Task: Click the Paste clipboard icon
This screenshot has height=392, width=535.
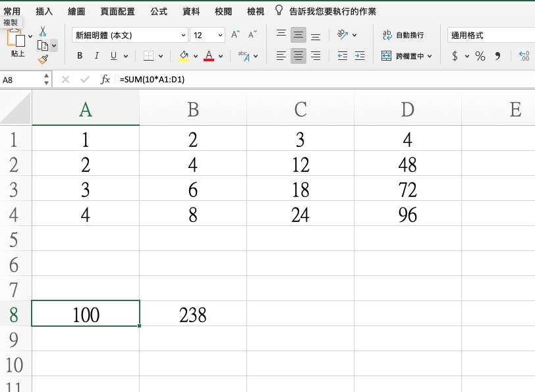Action: click(x=16, y=38)
